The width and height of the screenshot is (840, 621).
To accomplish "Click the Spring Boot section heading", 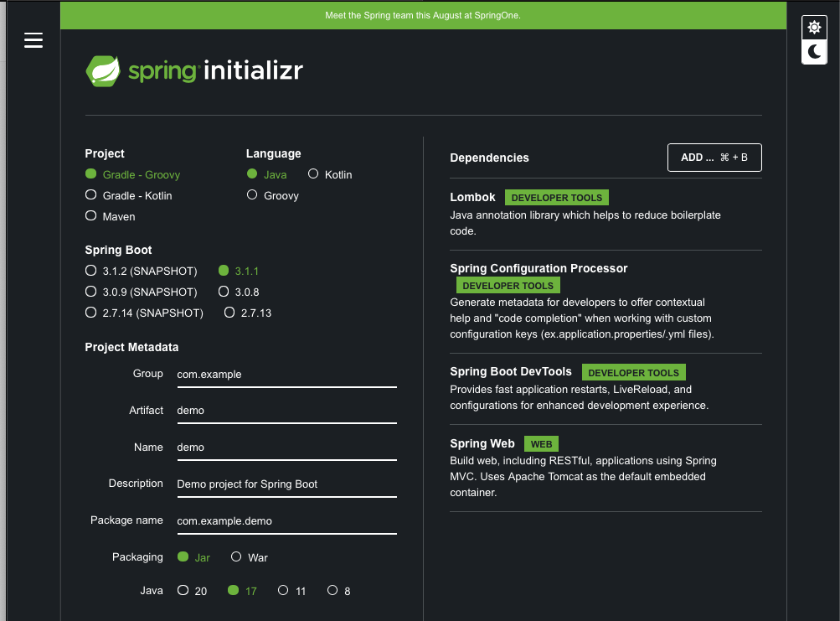I will (x=118, y=250).
